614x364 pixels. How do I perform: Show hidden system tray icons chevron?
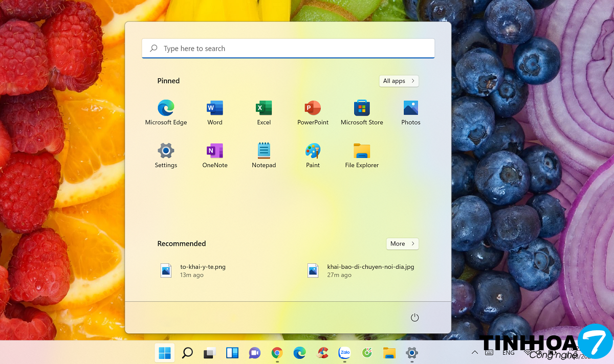(x=475, y=353)
